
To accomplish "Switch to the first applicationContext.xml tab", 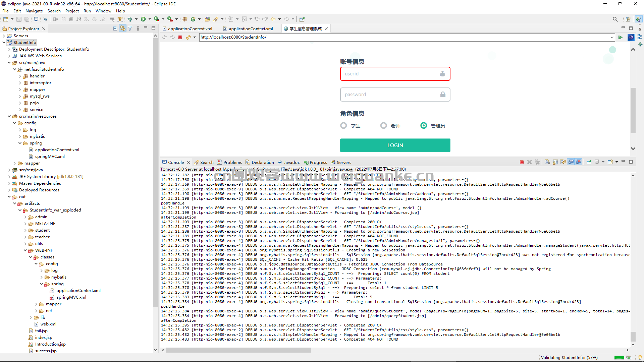I will pyautogui.click(x=187, y=28).
